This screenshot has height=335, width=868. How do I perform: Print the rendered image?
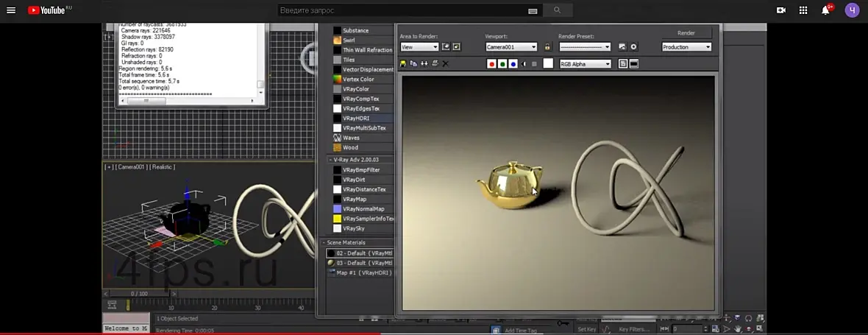tap(435, 63)
